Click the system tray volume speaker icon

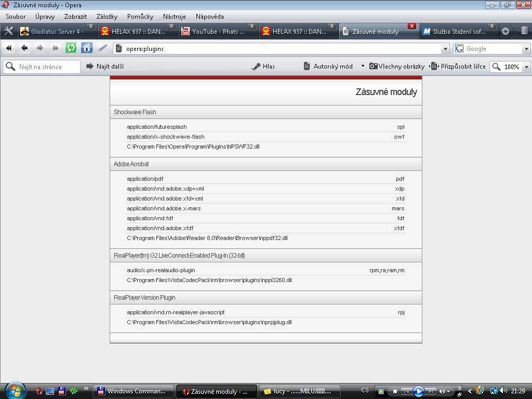point(503,391)
